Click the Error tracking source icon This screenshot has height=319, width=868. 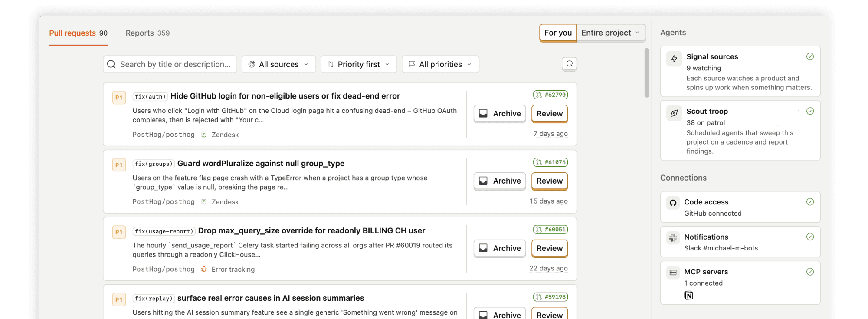204,269
